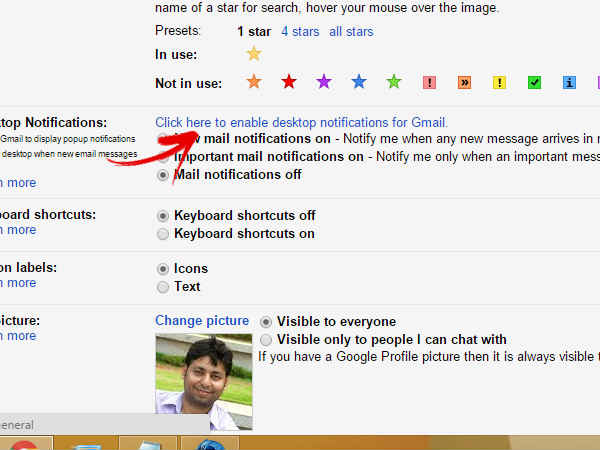600x450 pixels.
Task: Pick the orange double-arrow icon
Action: click(464, 83)
